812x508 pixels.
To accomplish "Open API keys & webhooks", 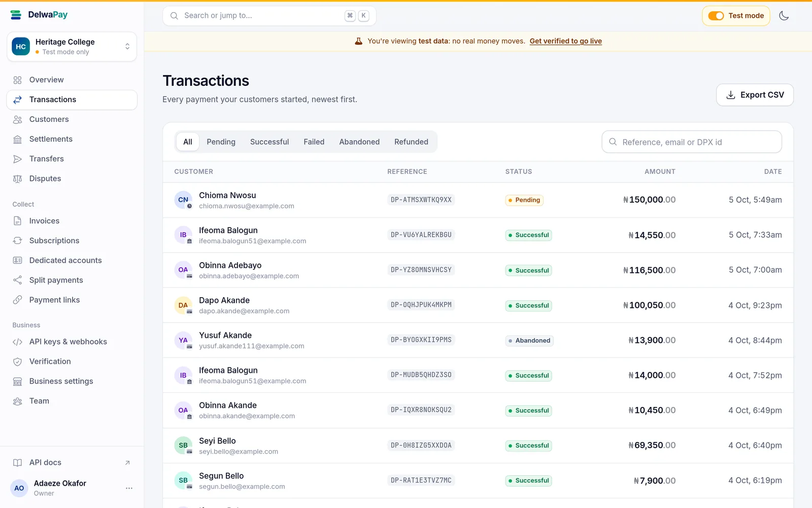I will coord(72,342).
